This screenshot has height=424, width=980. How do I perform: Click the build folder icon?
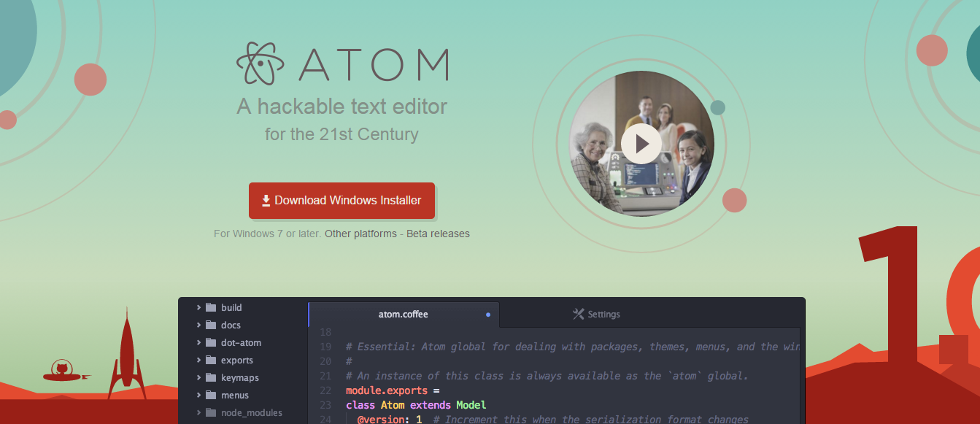[x=211, y=307]
